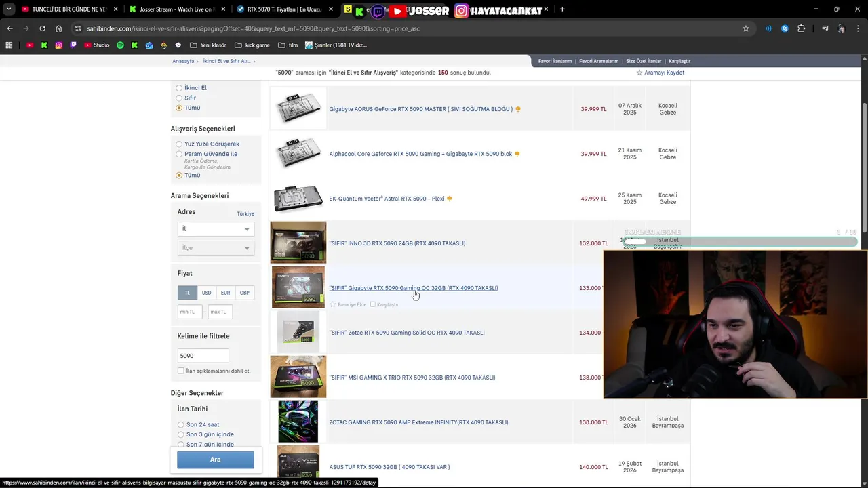Open the Spotify bookmark icon
This screenshot has height=488, width=868.
point(120,45)
